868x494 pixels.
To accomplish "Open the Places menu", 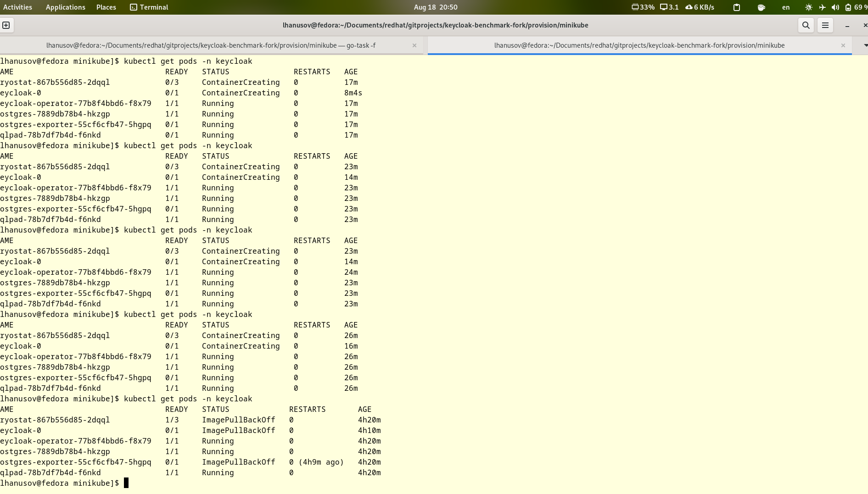I will (x=106, y=7).
